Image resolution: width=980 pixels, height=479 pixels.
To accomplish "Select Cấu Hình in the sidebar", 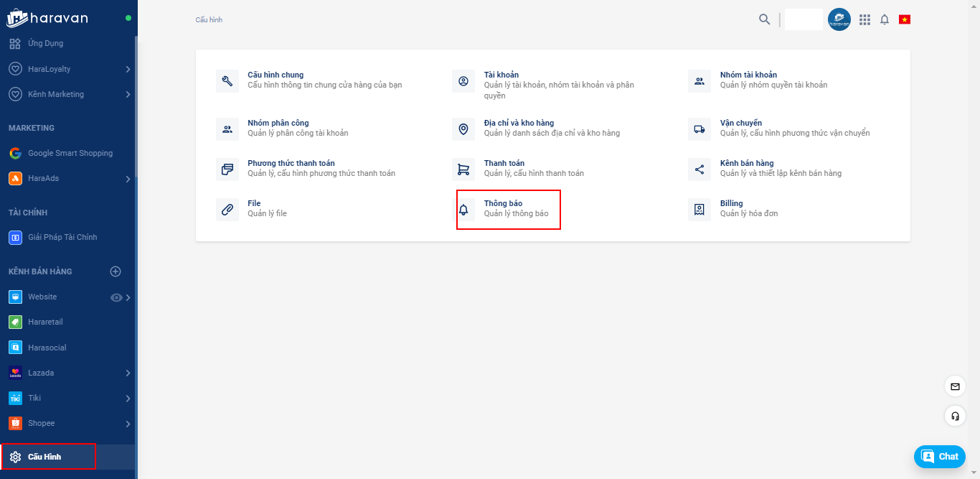I will point(44,457).
